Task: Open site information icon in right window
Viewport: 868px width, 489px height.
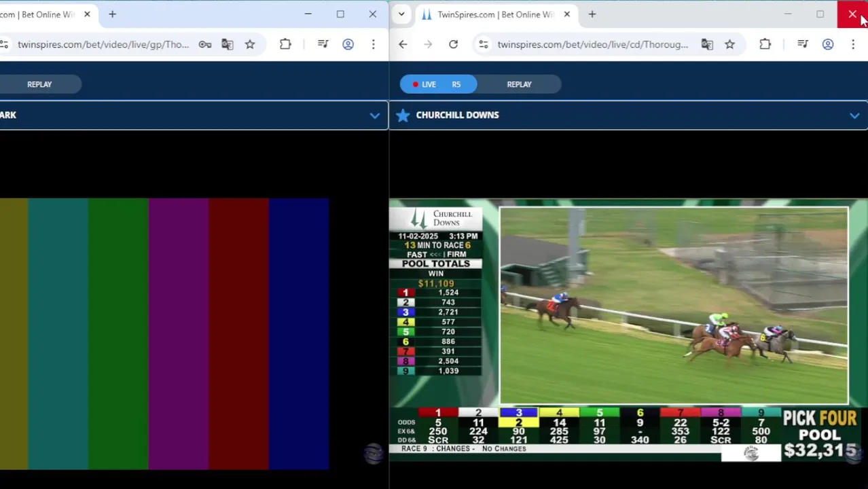Action: point(483,44)
